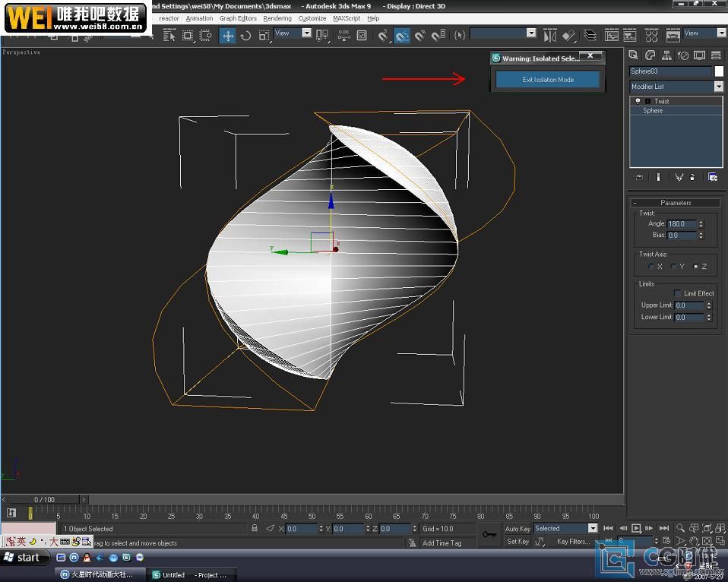This screenshot has width=728, height=582.
Task: Open the Render Scene dialog icon
Action: point(673,35)
